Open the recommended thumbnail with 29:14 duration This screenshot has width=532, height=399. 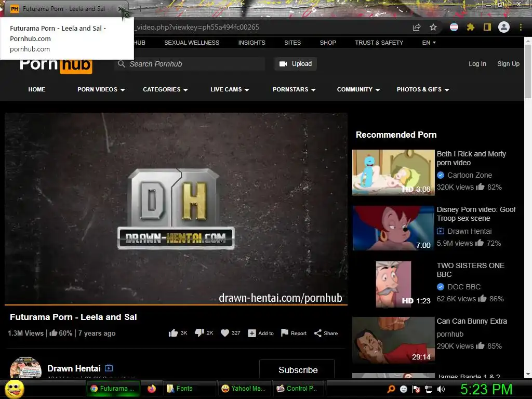[393, 340]
